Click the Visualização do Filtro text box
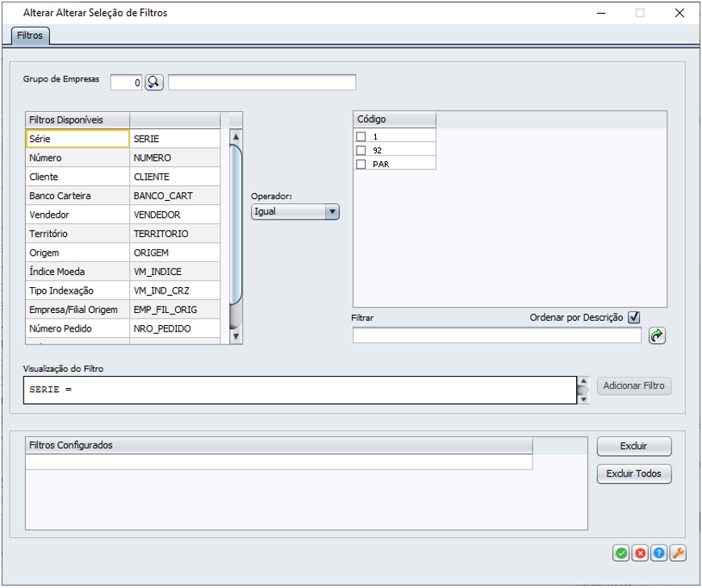The height and width of the screenshot is (588, 702). (x=300, y=390)
